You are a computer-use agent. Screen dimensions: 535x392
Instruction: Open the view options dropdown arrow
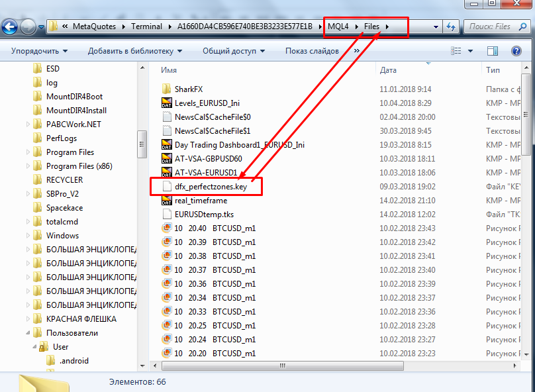point(470,51)
